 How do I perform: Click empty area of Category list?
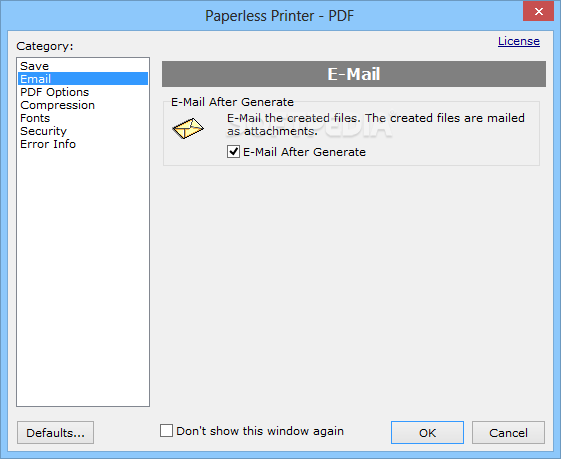click(x=83, y=279)
